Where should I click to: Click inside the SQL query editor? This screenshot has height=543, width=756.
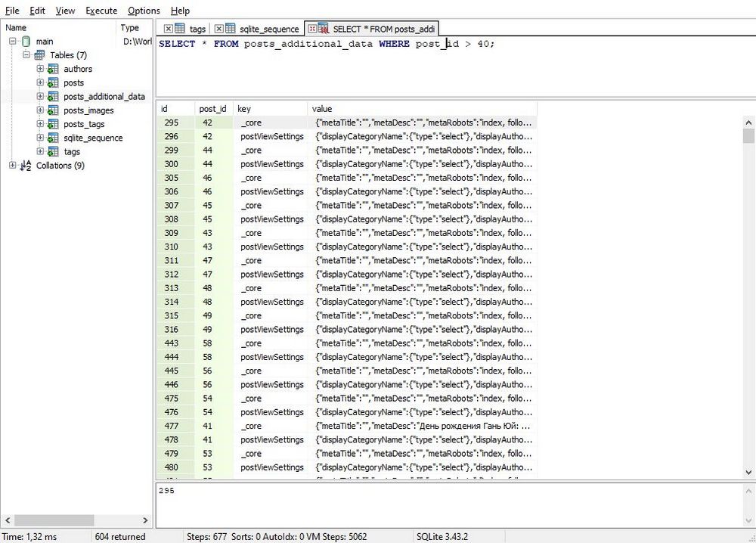pyautogui.click(x=455, y=67)
